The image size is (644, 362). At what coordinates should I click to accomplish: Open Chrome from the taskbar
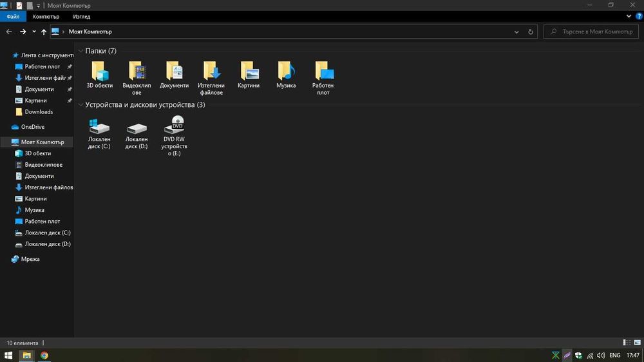coord(44,356)
